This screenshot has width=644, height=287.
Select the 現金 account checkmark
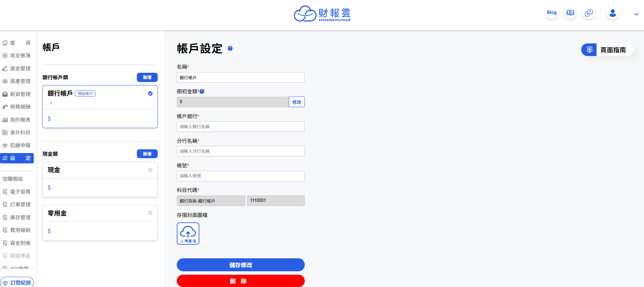(150, 170)
